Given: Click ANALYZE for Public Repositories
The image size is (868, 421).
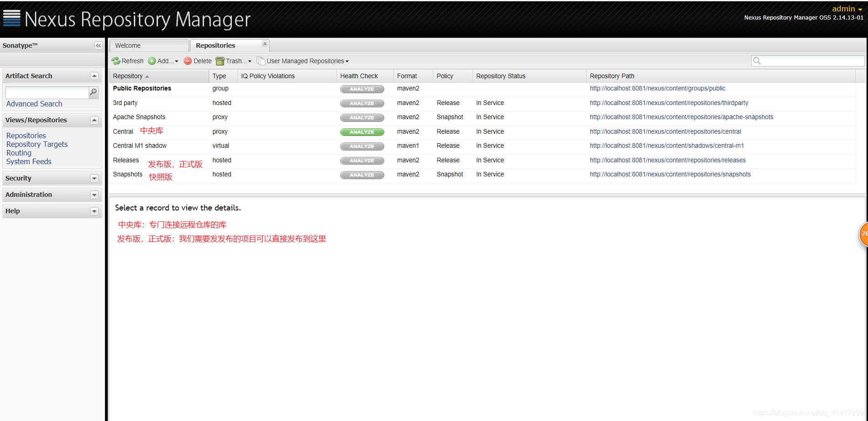Looking at the screenshot, I should coord(362,89).
